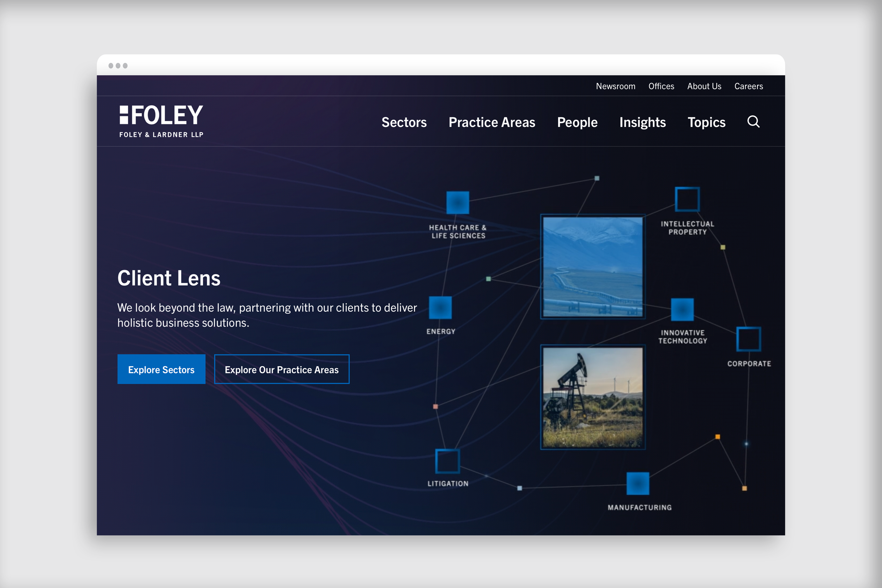Image resolution: width=882 pixels, height=588 pixels.
Task: Open the About Us link
Action: coord(704,86)
